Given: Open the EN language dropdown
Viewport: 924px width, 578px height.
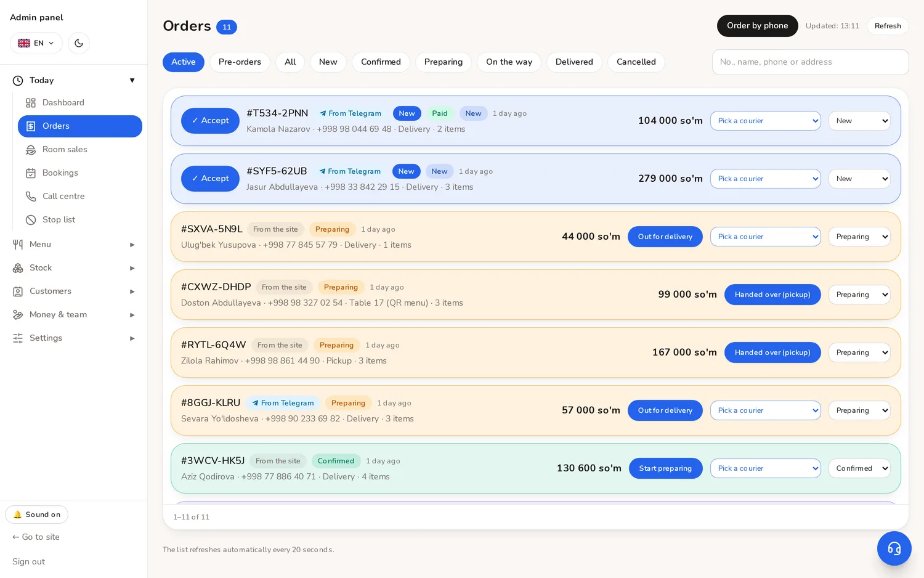Looking at the screenshot, I should (36, 43).
